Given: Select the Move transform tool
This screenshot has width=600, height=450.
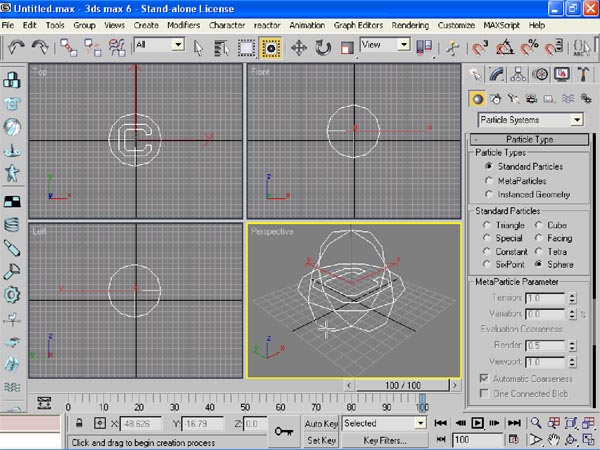Looking at the screenshot, I should (298, 47).
